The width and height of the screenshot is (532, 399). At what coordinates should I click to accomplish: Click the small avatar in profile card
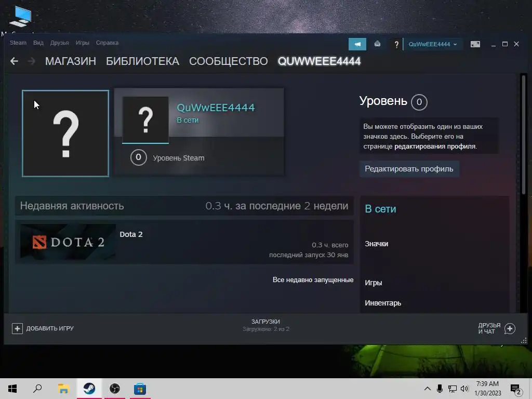145,120
